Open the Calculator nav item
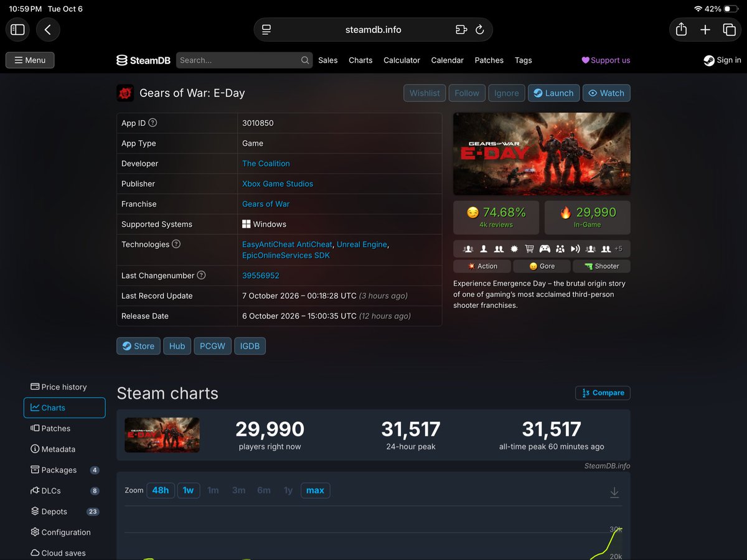 click(402, 60)
